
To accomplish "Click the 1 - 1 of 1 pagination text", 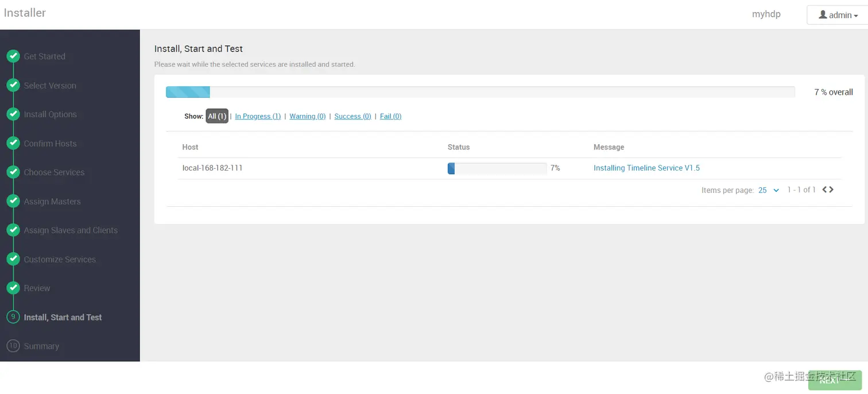I will [801, 190].
